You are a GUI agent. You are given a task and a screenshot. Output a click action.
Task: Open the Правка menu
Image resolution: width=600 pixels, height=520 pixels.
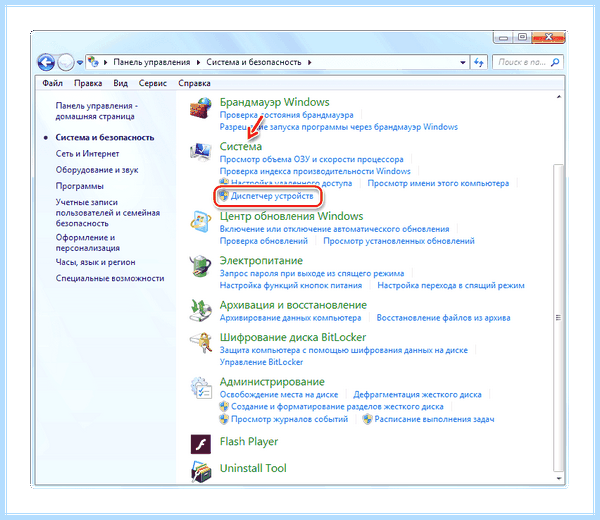coord(88,83)
